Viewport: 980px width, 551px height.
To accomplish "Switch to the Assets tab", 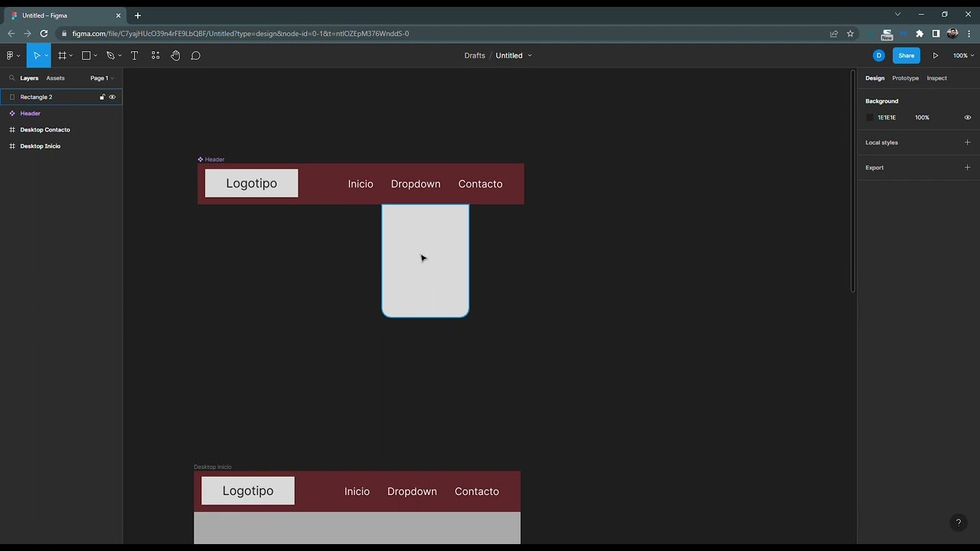I will pos(55,78).
